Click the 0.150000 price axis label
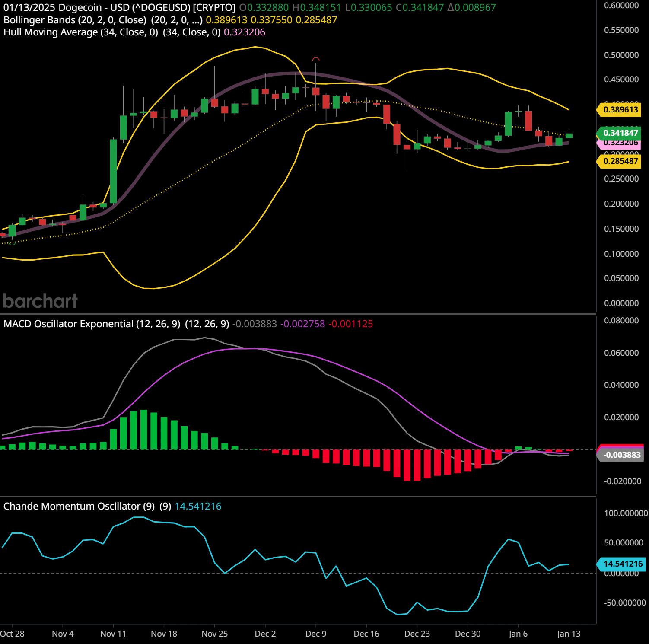Viewport: 649px width, 644px height. pyautogui.click(x=621, y=229)
